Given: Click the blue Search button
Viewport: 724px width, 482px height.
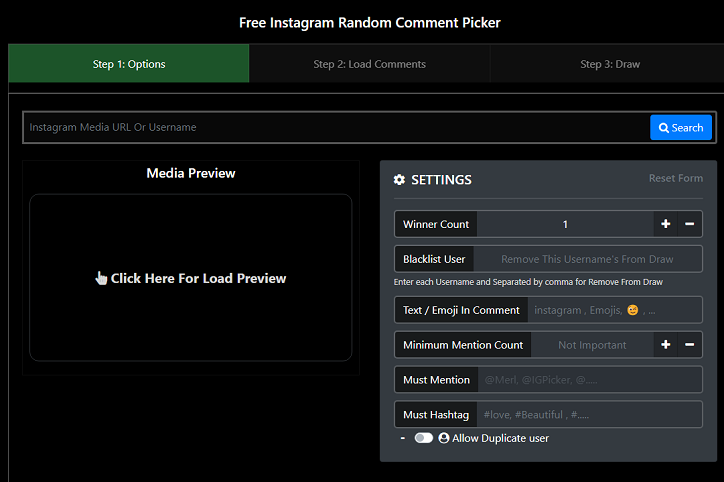Looking at the screenshot, I should coord(681,127).
